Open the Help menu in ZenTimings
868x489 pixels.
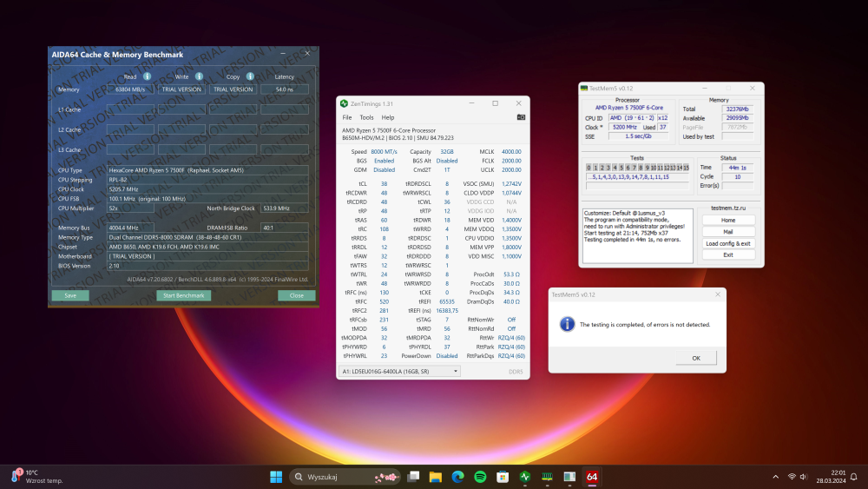388,117
